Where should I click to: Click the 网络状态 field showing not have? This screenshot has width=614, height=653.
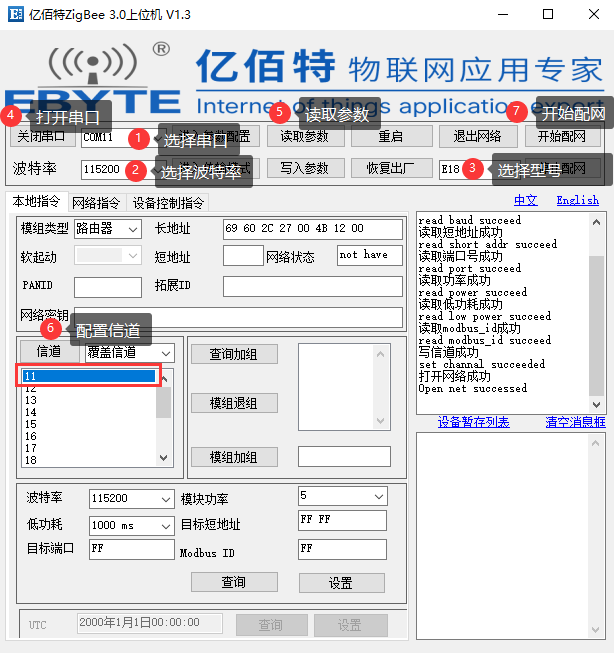click(x=370, y=255)
